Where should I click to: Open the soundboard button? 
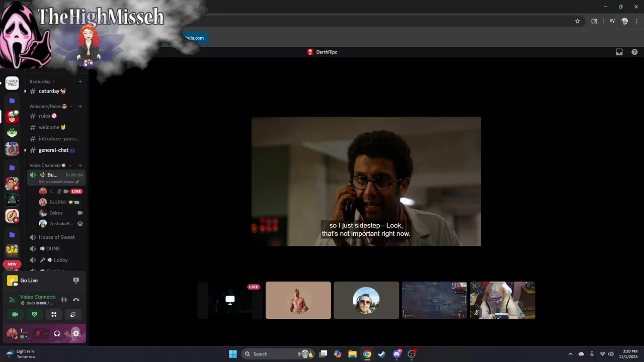point(73,314)
